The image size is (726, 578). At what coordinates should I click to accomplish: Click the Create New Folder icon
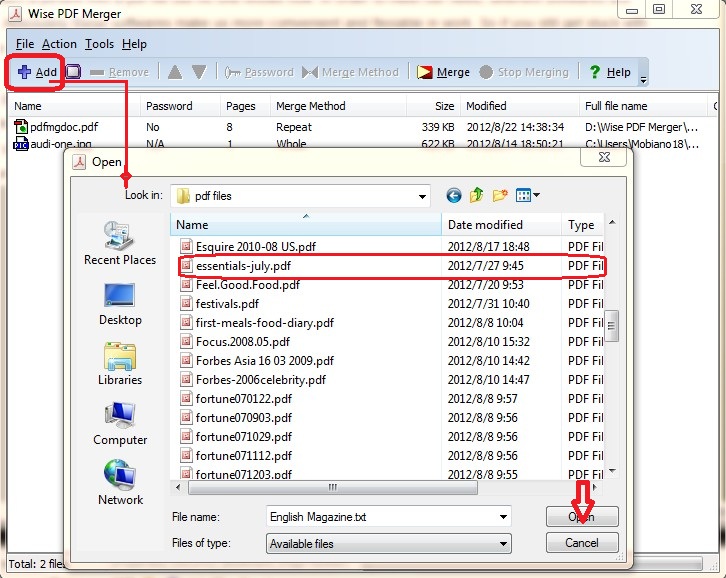pos(500,195)
